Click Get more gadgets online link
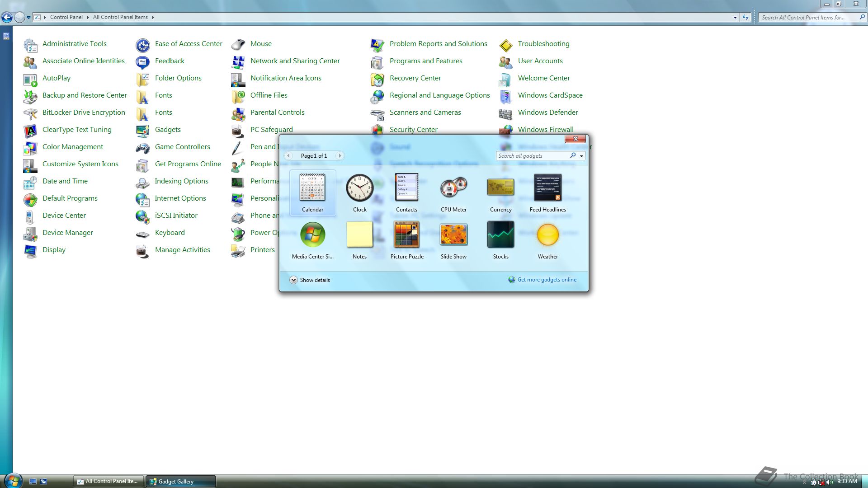 tap(547, 280)
